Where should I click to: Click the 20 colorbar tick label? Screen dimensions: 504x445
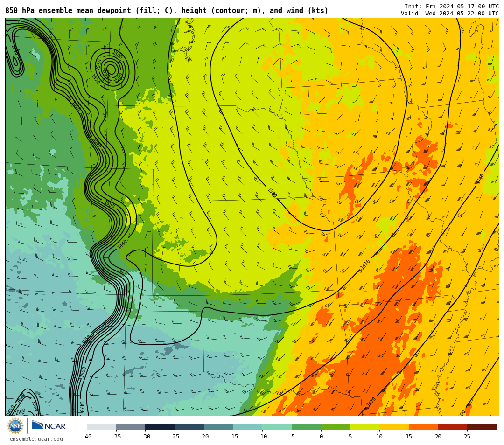[438, 436]
